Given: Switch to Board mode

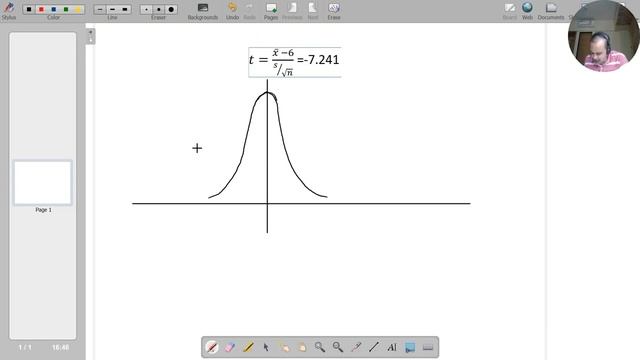Looking at the screenshot, I should 509,11.
